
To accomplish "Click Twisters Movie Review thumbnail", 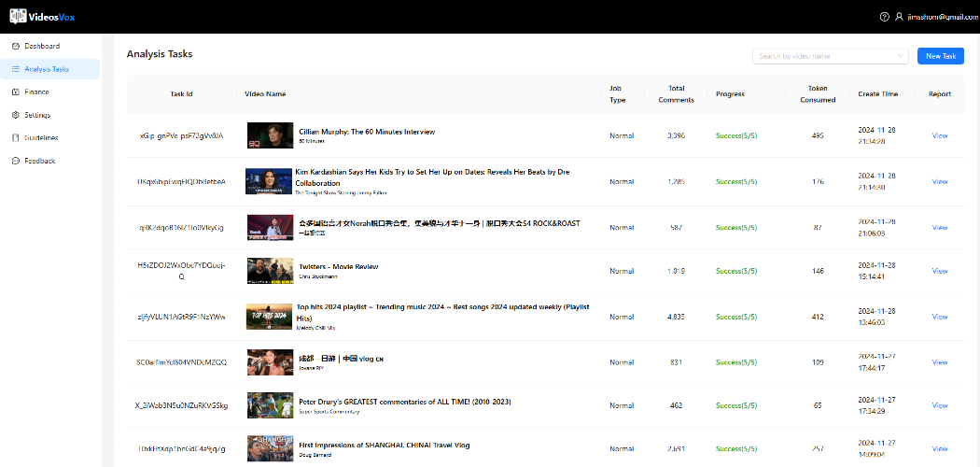I will click(270, 271).
